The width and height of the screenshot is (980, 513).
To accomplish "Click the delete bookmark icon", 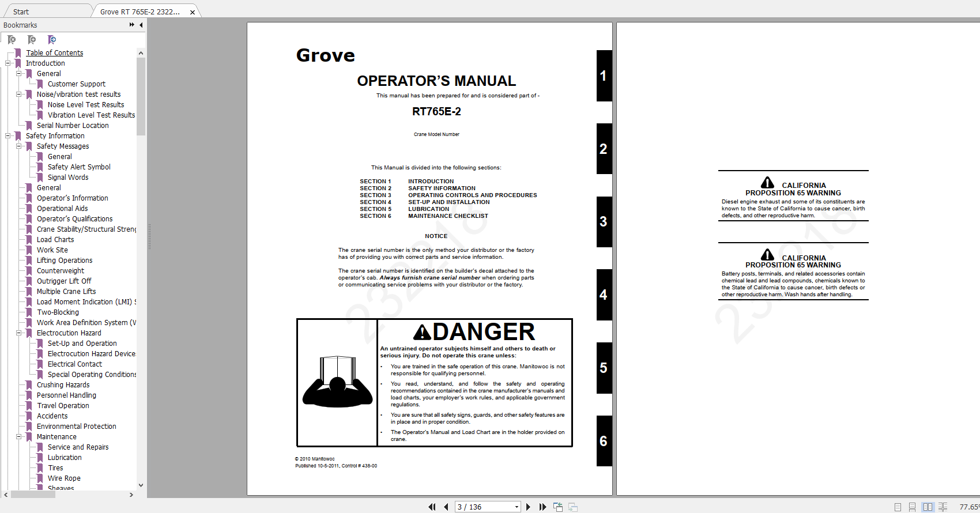I will point(12,40).
